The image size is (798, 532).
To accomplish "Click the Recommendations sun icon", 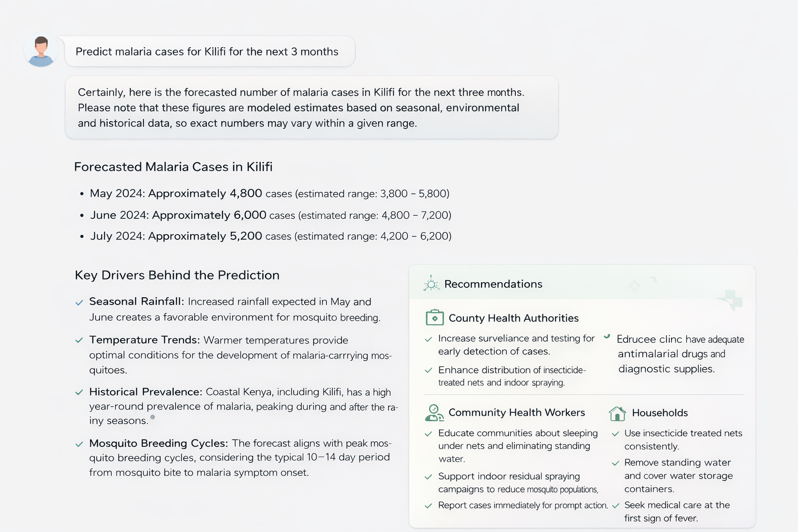I will point(431,284).
